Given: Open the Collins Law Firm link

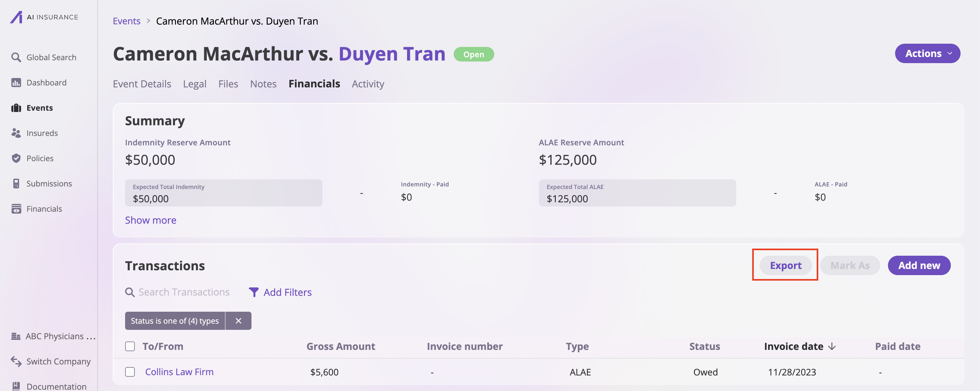Looking at the screenshot, I should (179, 372).
